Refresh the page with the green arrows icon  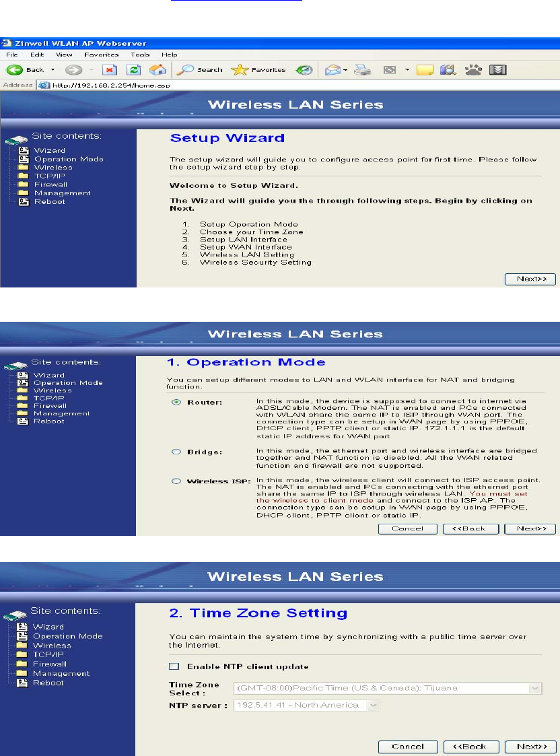[x=133, y=70]
